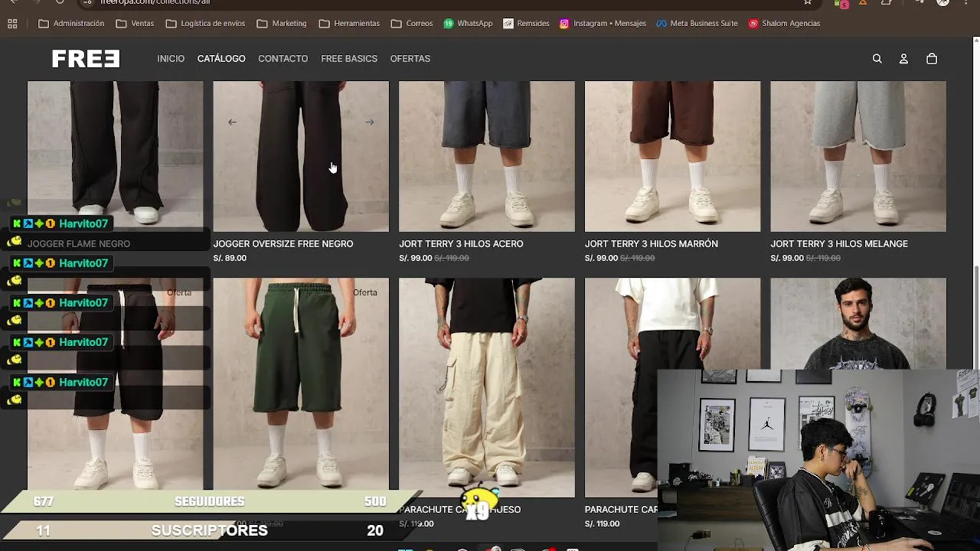Screen dimensions: 980x551
Task: Open JORT TERRY 3 HILOS MELANGE link
Action: tap(839, 244)
